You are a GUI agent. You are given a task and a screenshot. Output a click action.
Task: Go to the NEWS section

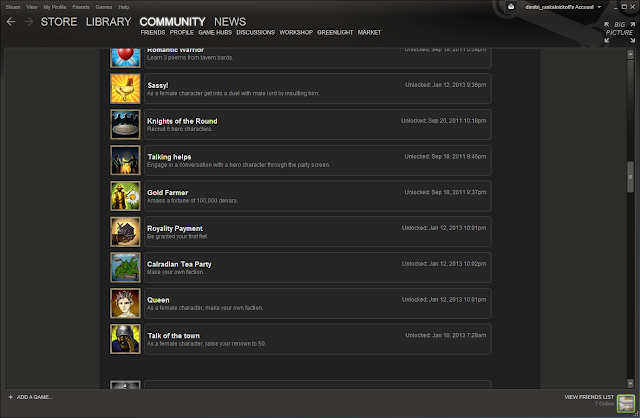(x=230, y=22)
